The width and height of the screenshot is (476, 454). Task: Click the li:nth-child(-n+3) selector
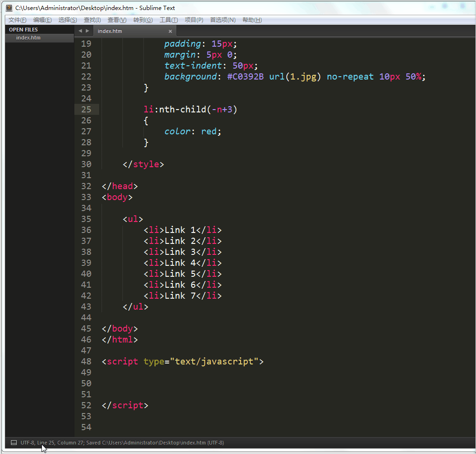coord(190,109)
